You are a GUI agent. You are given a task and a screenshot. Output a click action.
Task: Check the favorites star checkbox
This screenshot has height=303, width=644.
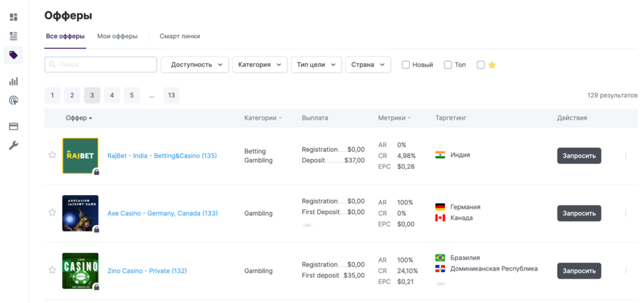coord(481,65)
